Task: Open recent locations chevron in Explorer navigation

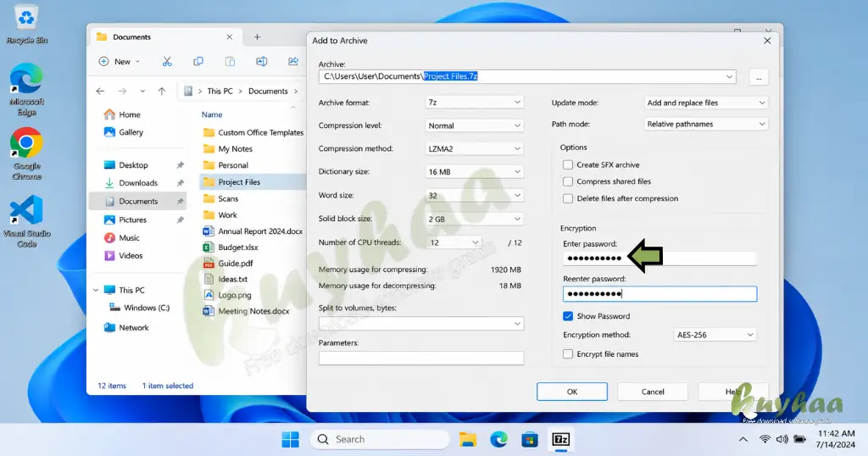Action: (x=142, y=92)
